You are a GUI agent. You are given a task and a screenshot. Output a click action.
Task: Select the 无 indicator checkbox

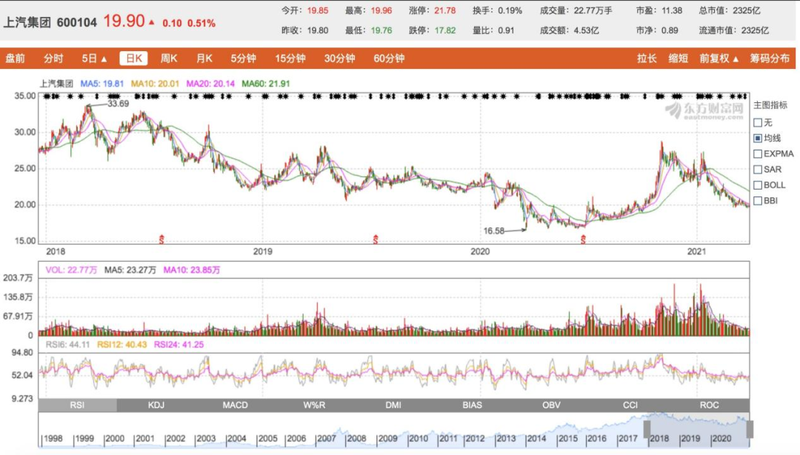(758, 122)
